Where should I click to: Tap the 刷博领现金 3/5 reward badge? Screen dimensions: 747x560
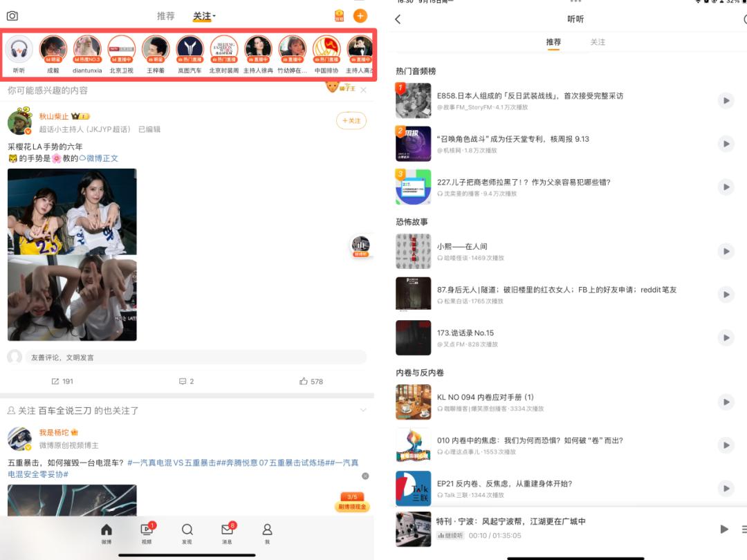352,502
